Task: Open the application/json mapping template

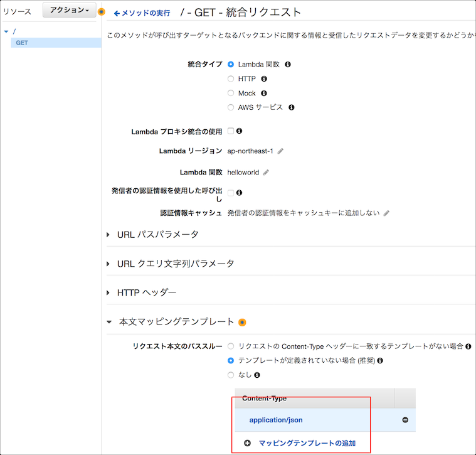Action: [x=276, y=420]
